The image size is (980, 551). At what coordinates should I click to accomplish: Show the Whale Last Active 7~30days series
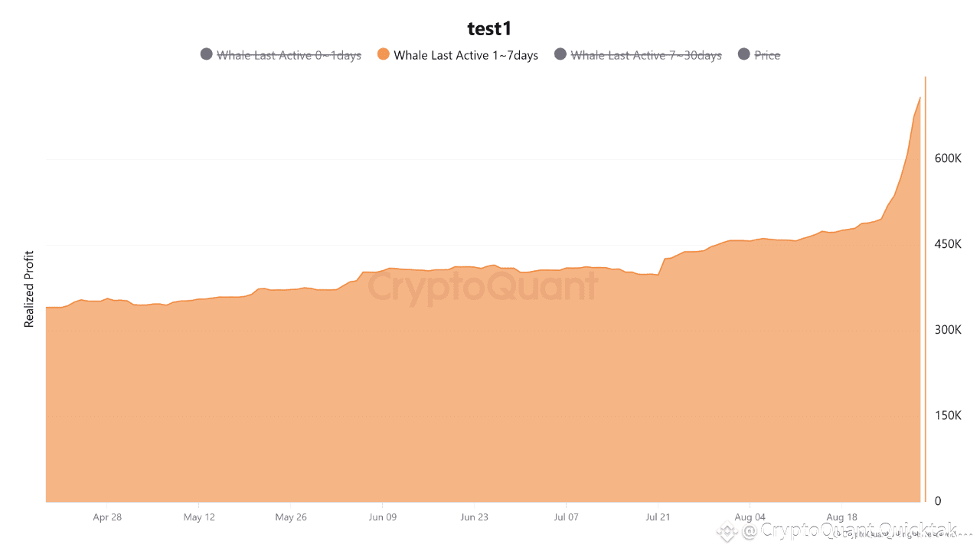click(x=646, y=55)
